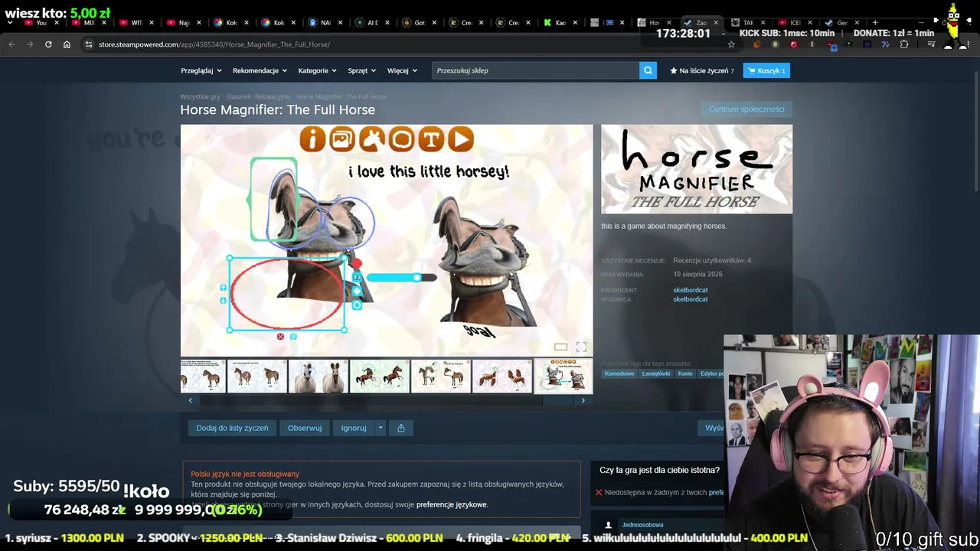Open Na liście życzeń wishlist link
Viewport: 980px width, 551px height.
tap(702, 70)
